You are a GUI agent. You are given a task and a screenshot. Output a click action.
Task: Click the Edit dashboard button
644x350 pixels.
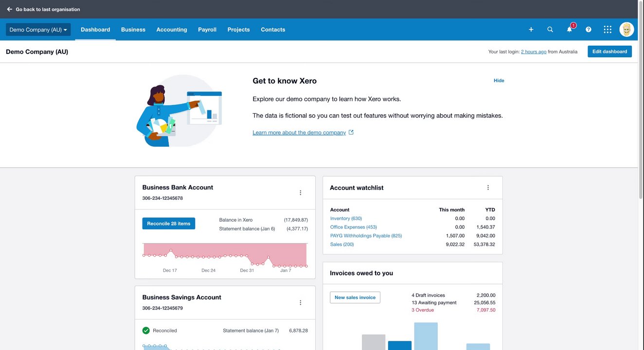(x=609, y=52)
